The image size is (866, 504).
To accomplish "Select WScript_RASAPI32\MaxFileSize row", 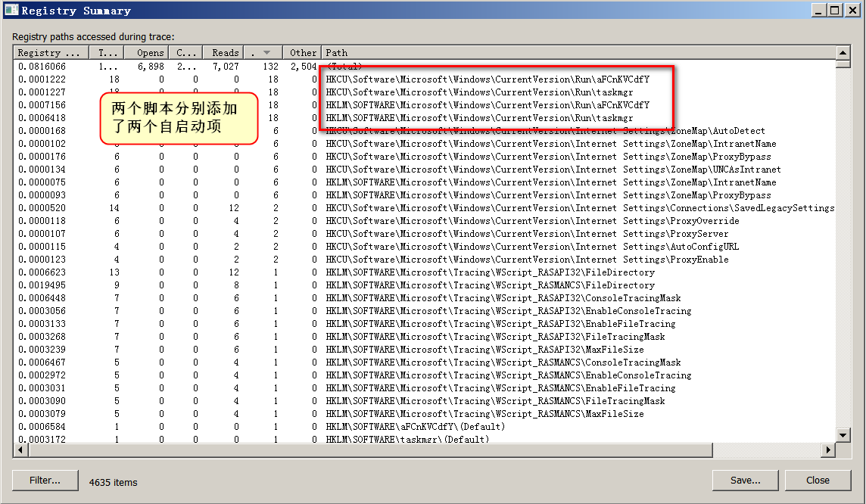I will (x=425, y=350).
